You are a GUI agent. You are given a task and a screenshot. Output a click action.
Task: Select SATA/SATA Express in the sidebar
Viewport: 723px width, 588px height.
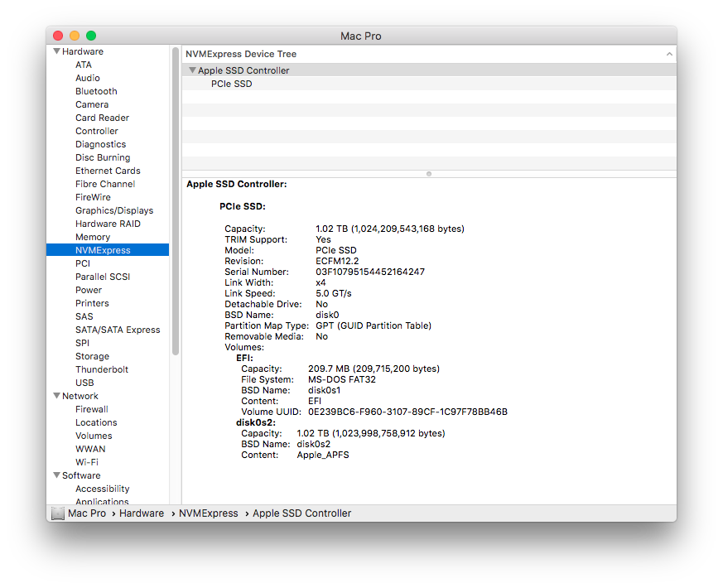coord(118,330)
